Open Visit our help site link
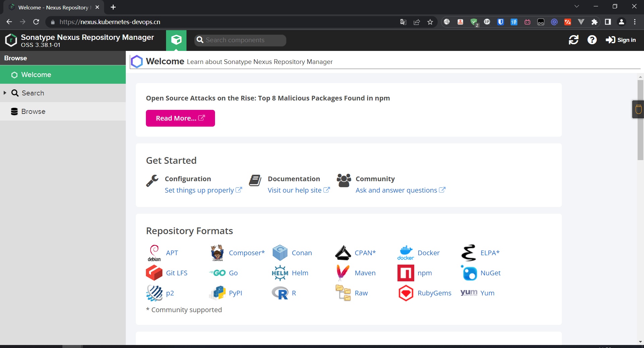The height and width of the screenshot is (348, 644). pyautogui.click(x=299, y=190)
